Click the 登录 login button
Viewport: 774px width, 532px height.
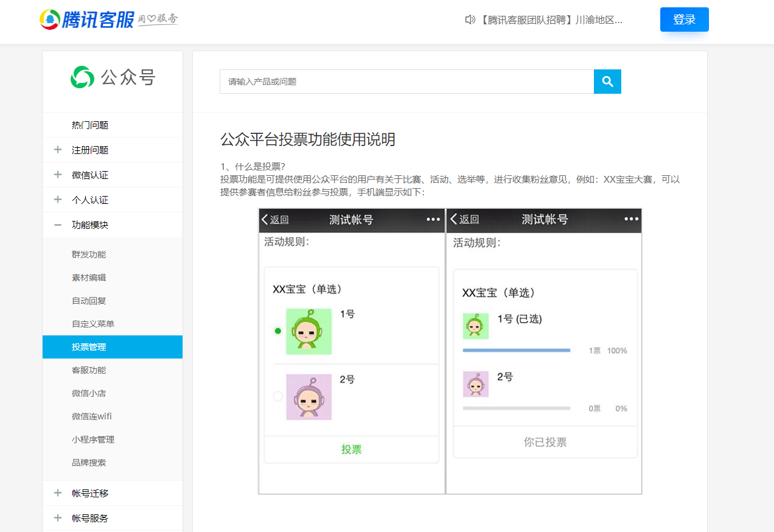click(684, 19)
